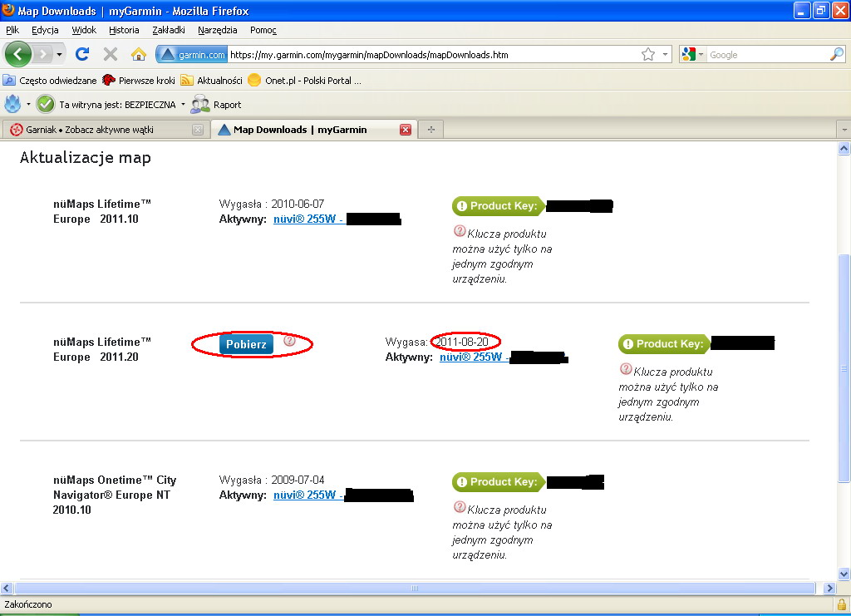
Task: Close the Garniak tab
Action: 198,130
